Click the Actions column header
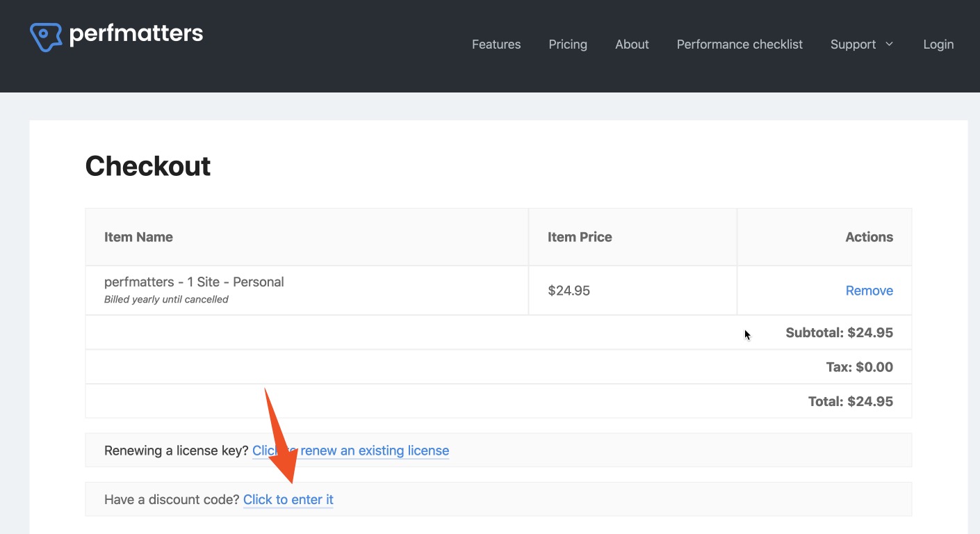Image resolution: width=980 pixels, height=534 pixels. coord(869,237)
